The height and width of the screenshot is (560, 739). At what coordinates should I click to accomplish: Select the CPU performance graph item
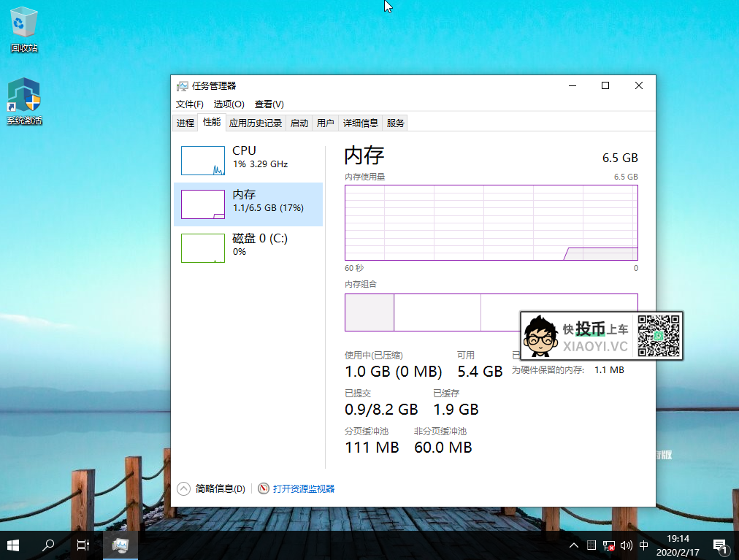(x=248, y=160)
